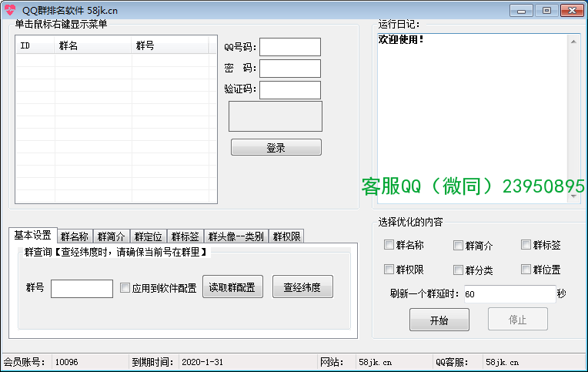Click member account value 10096
Viewport: 588px width, 372px height.
point(66,362)
